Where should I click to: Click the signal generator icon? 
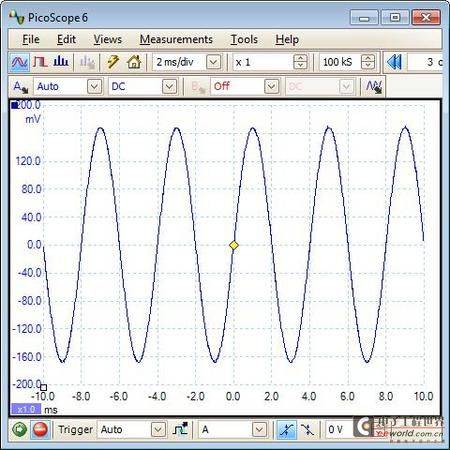click(374, 87)
